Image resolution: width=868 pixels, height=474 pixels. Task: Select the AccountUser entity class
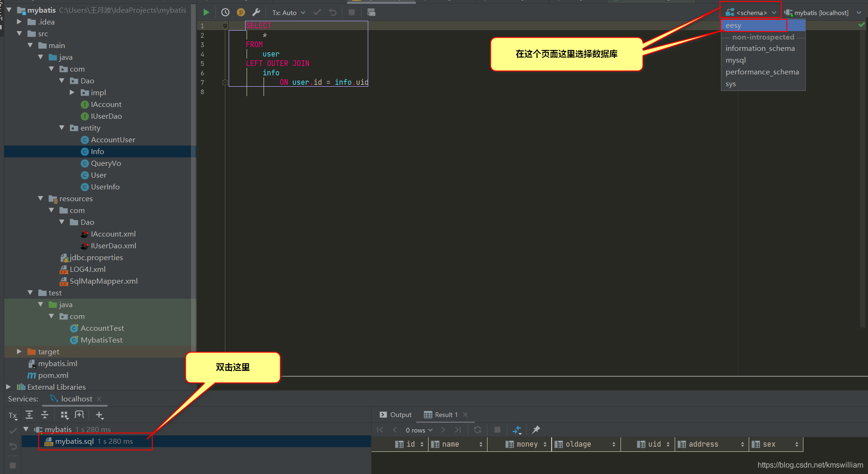pyautogui.click(x=108, y=140)
